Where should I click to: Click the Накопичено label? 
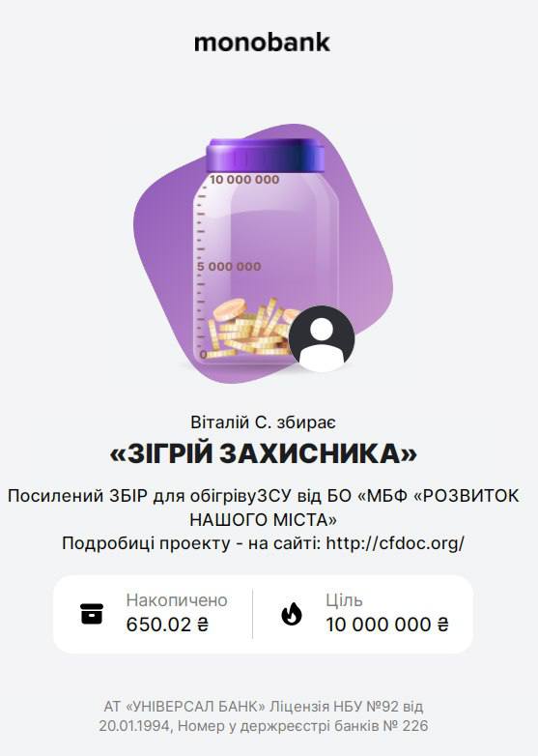tap(177, 600)
